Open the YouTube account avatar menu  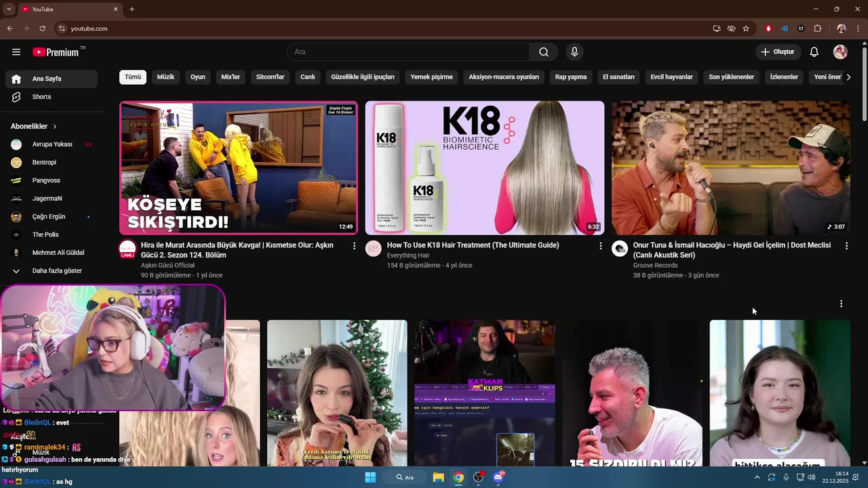pos(840,52)
